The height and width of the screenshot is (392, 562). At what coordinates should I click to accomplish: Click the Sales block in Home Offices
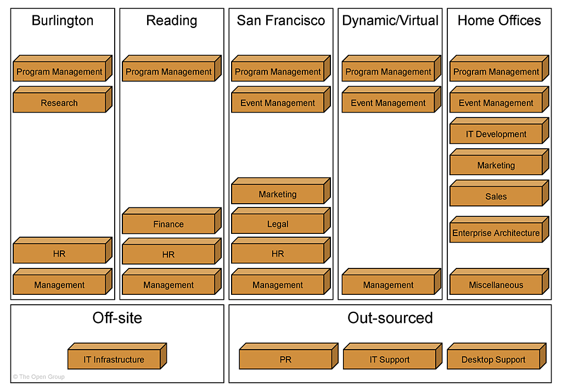point(496,197)
